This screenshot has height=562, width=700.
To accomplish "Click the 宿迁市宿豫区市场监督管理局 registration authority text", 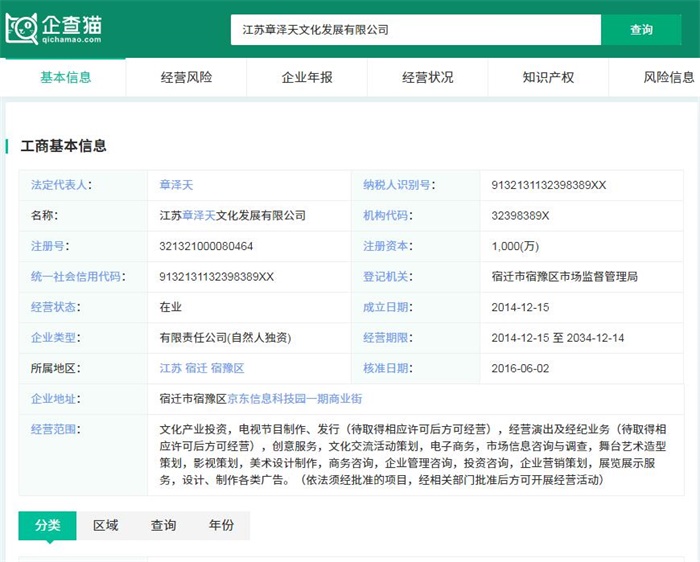I will 565,277.
